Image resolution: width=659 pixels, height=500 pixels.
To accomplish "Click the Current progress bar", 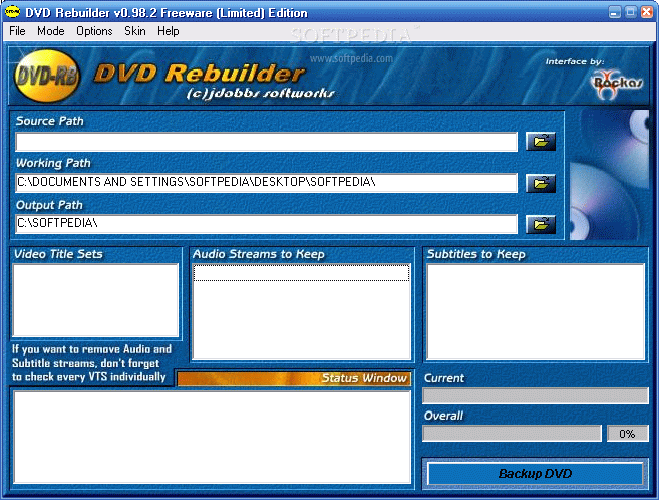I will 535,395.
